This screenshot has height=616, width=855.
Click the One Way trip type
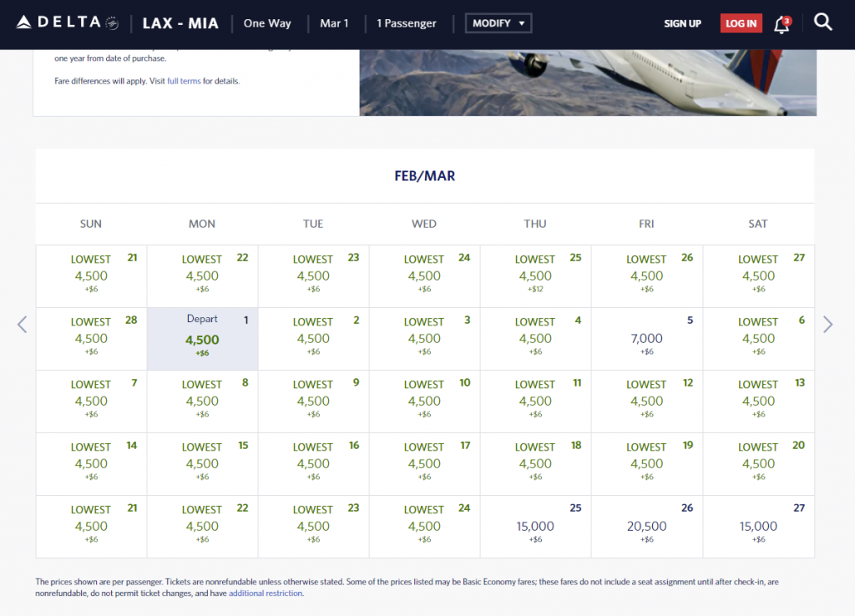(266, 23)
